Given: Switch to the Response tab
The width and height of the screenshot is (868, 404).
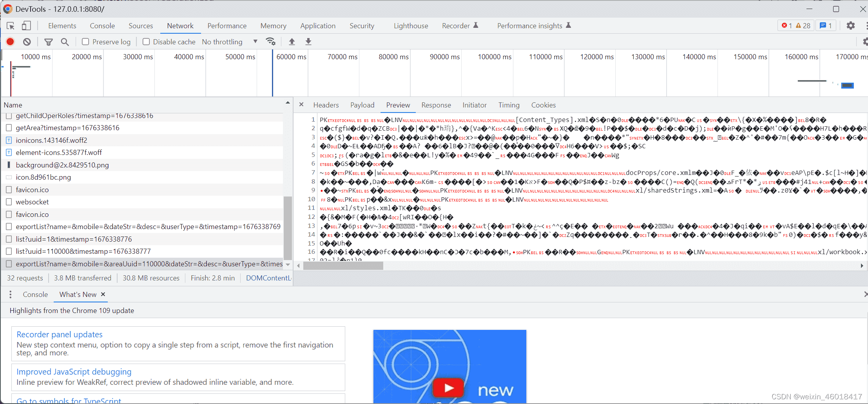Looking at the screenshot, I should pos(436,105).
